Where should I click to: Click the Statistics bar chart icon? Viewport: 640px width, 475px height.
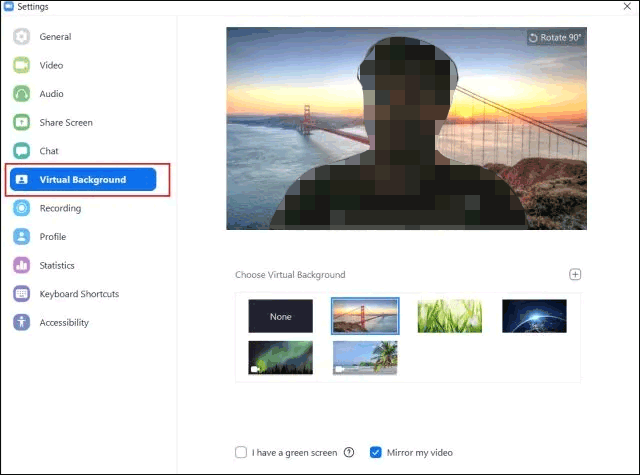pos(21,265)
